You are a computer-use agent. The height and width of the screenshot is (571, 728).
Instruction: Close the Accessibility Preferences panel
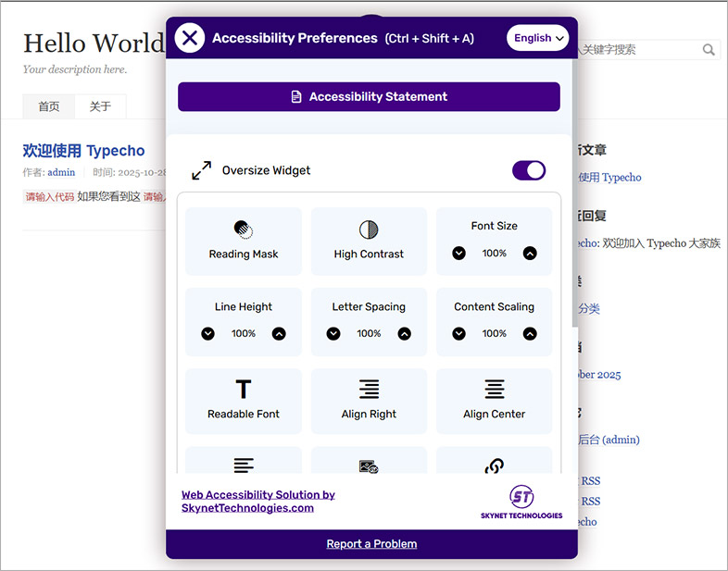[x=190, y=38]
